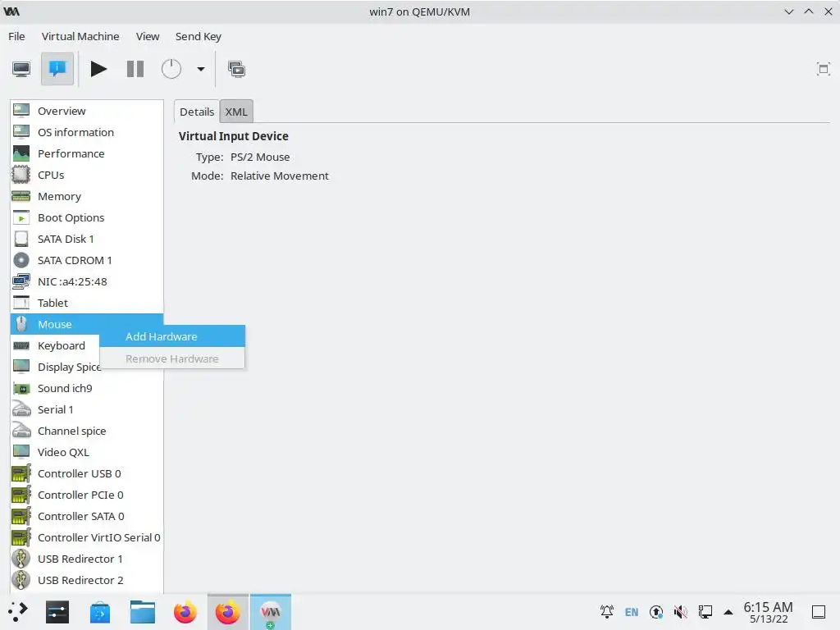Select the Performance entry
This screenshot has height=630, width=840.
click(87, 153)
